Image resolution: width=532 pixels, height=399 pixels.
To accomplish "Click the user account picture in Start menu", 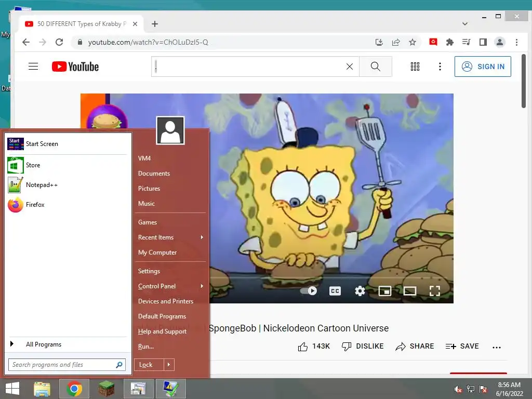I will [170, 130].
